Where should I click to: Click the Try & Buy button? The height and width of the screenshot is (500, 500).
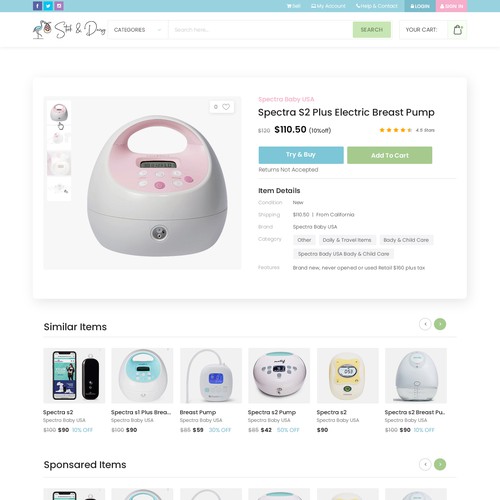tap(301, 155)
